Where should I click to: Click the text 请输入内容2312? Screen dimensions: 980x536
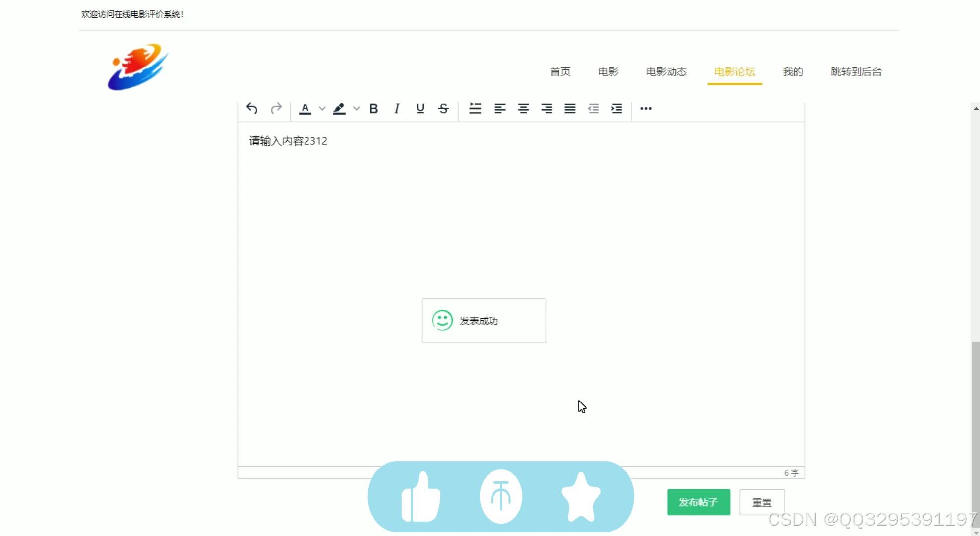[x=288, y=141]
